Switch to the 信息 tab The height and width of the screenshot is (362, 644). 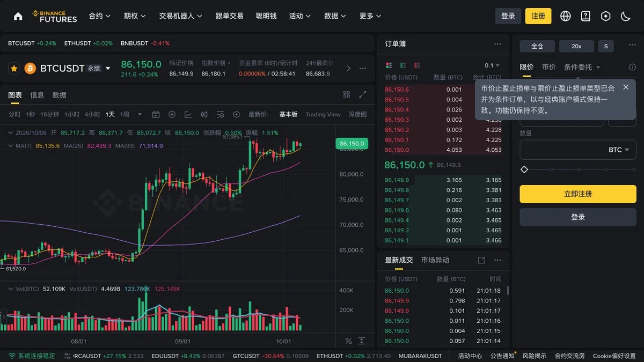(x=37, y=95)
